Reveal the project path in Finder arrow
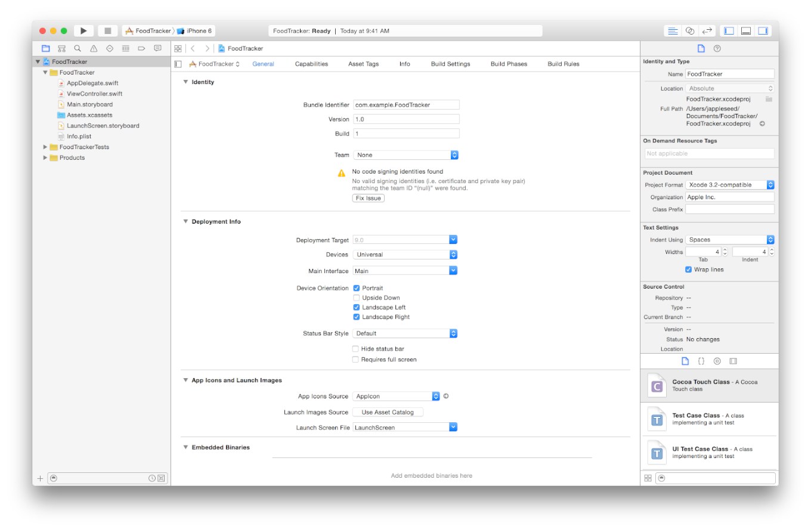The image size is (811, 532). [x=762, y=123]
